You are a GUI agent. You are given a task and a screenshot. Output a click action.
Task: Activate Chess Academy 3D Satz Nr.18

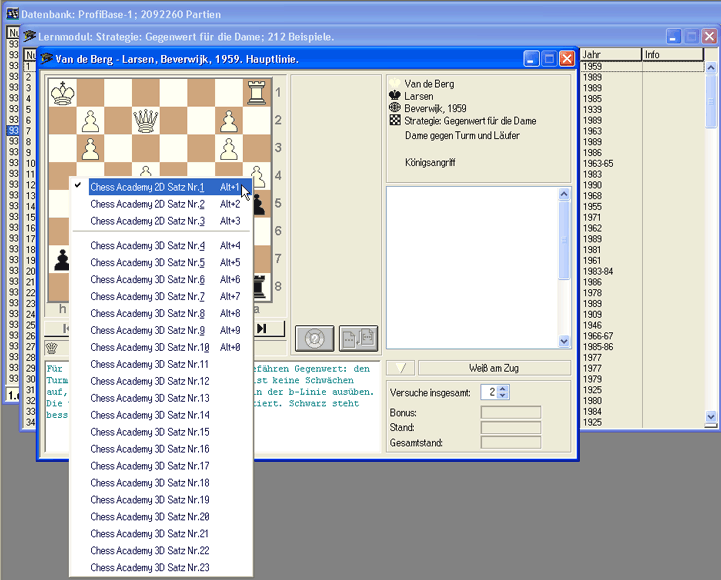pos(162,483)
